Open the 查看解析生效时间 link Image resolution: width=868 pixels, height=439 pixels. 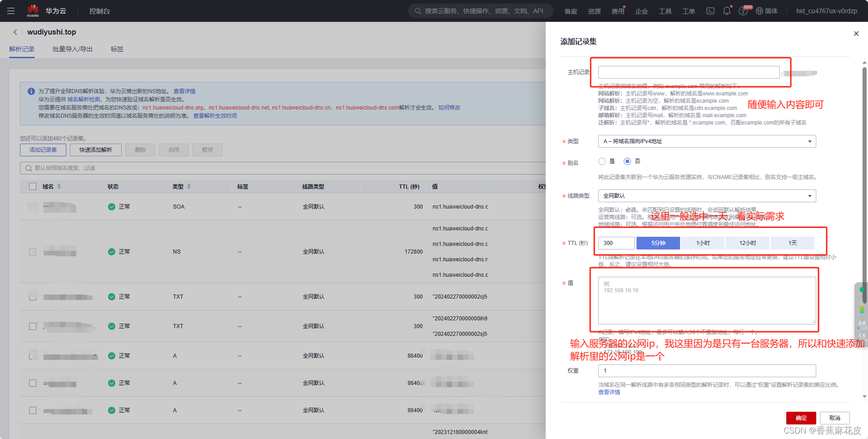[x=215, y=116]
